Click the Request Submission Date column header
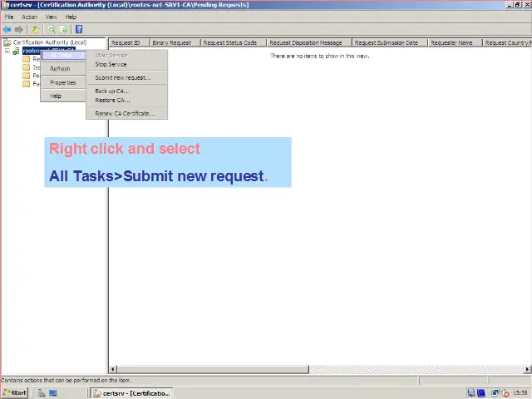The image size is (532, 399). 389,42
